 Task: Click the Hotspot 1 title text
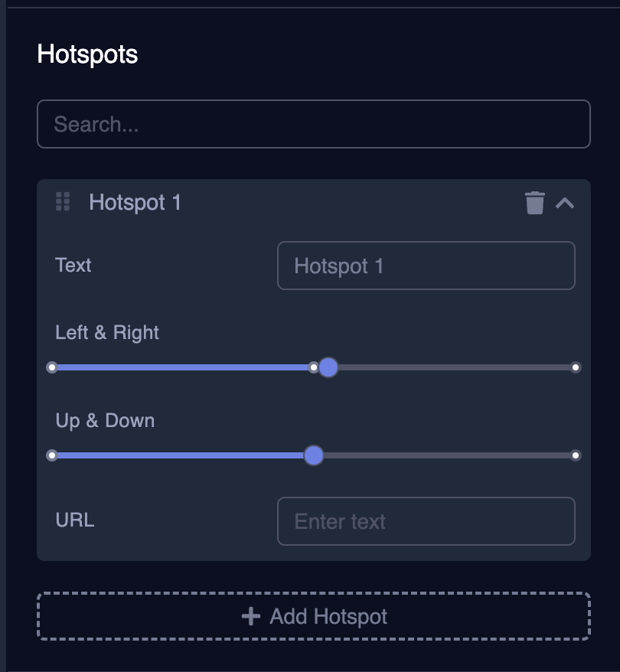[135, 203]
